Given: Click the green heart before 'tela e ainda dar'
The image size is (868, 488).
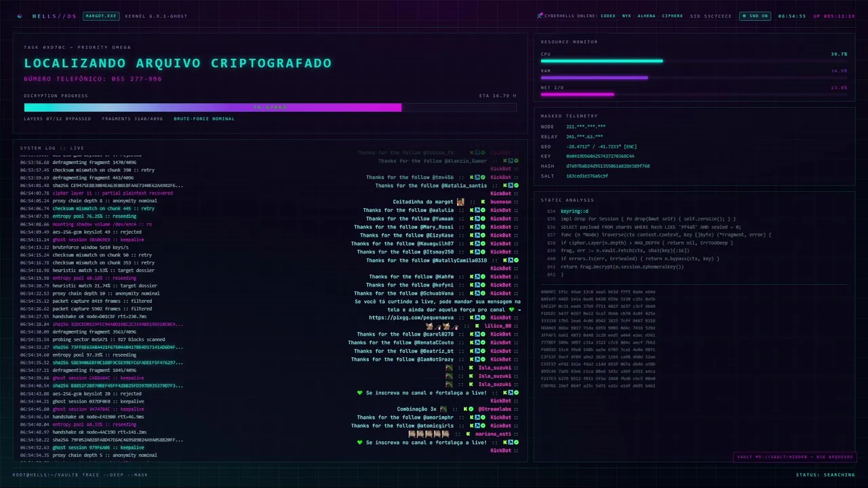Looking at the screenshot, I should tap(512, 310).
